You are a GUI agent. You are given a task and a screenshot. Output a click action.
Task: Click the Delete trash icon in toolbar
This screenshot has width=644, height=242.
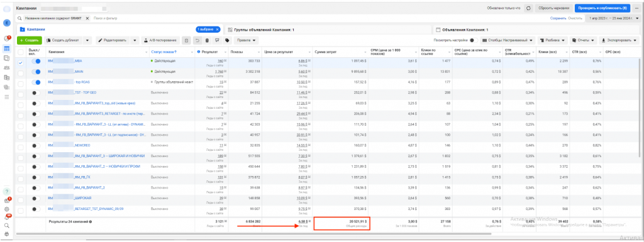207,40
